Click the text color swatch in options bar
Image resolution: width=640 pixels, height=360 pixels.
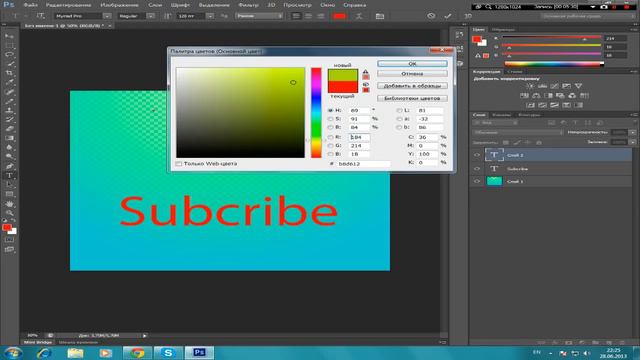[340, 16]
